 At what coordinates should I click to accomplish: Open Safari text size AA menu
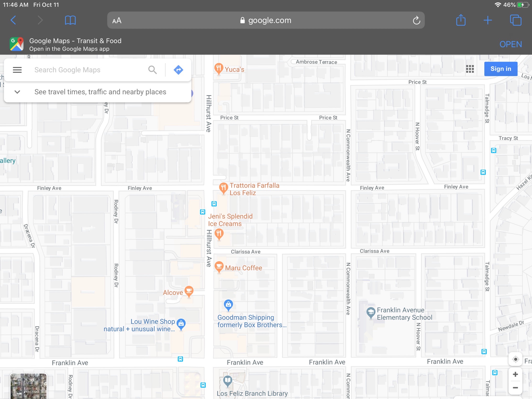pyautogui.click(x=117, y=21)
